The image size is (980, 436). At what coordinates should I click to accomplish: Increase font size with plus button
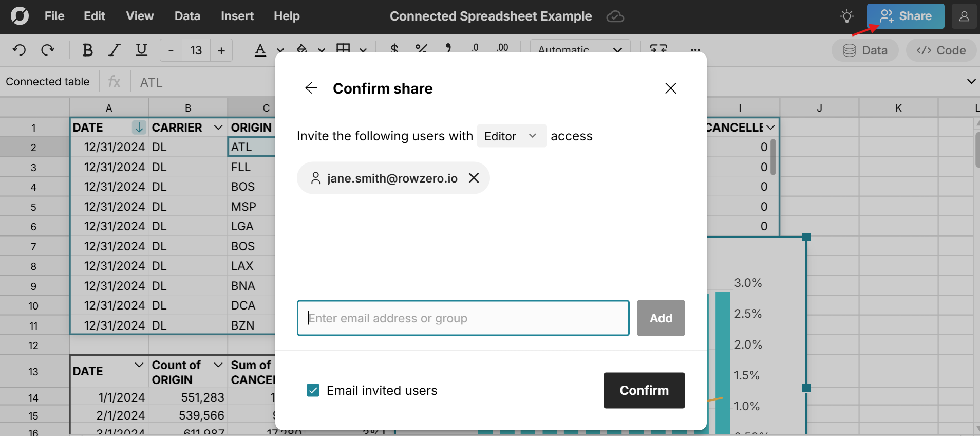pos(221,50)
